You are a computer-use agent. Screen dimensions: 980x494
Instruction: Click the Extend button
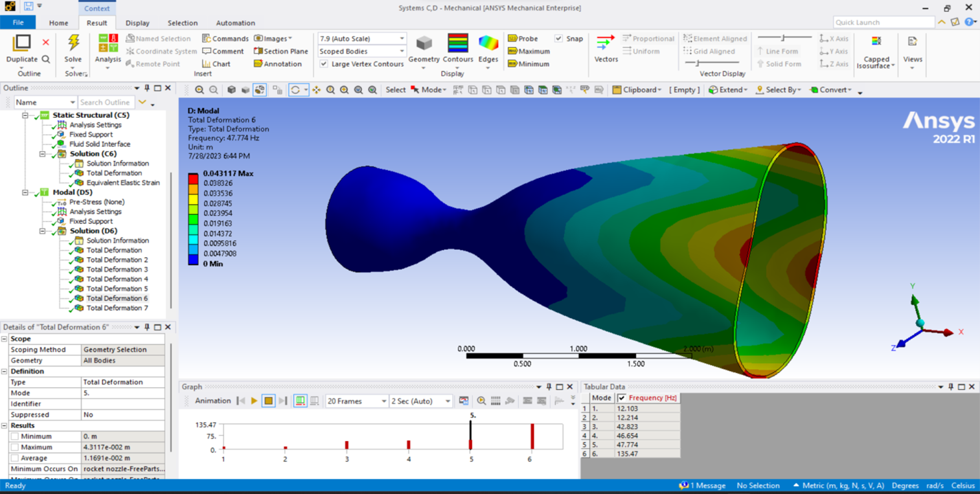click(x=728, y=90)
